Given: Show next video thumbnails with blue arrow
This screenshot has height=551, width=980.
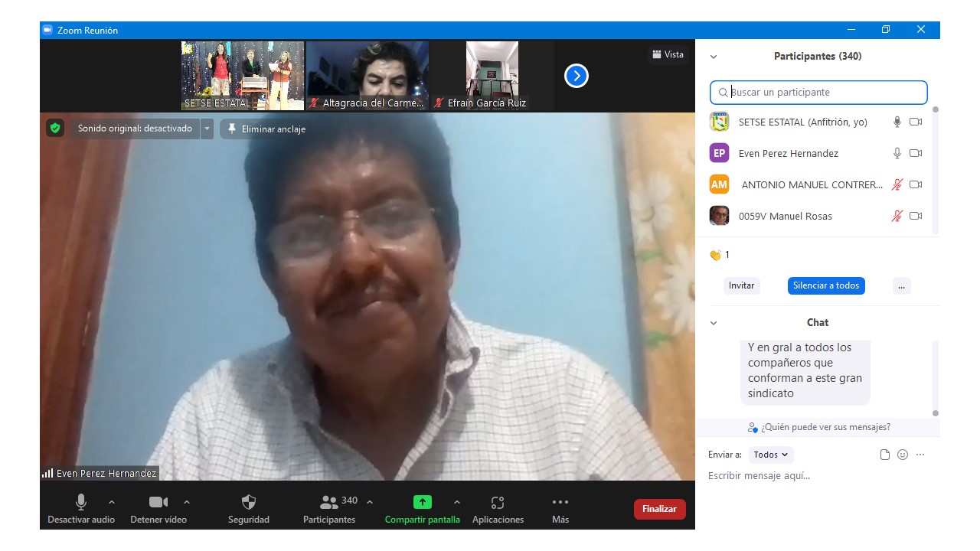Looking at the screenshot, I should point(577,76).
